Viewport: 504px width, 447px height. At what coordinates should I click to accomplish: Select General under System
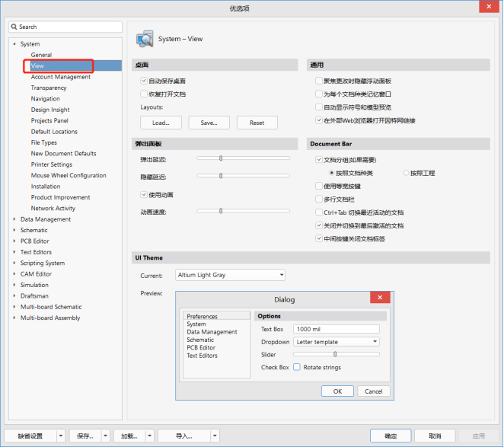41,55
